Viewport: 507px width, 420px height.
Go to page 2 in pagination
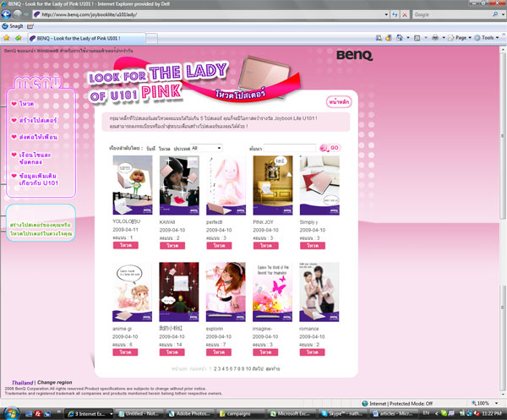(x=215, y=368)
